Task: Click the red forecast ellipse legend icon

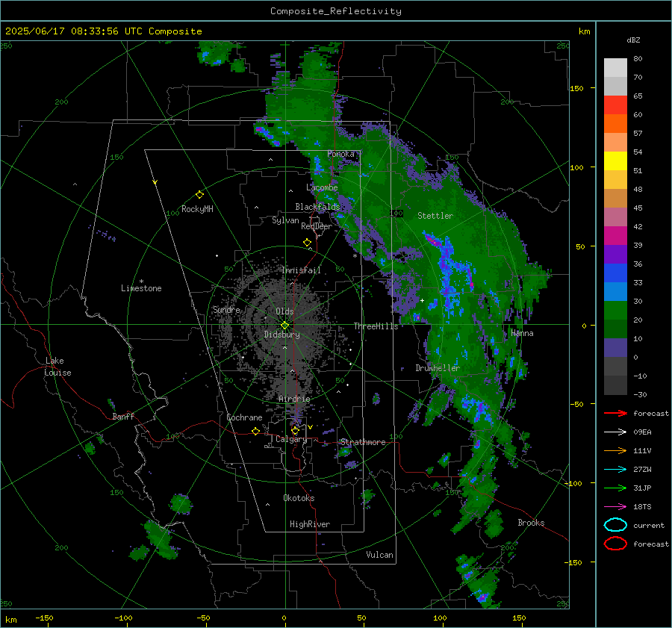Action: (x=615, y=544)
